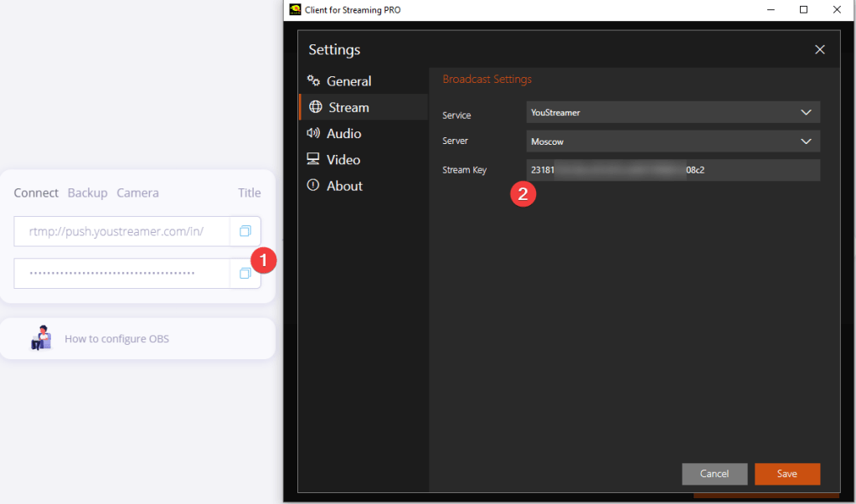Open the Camera tab

tap(137, 193)
